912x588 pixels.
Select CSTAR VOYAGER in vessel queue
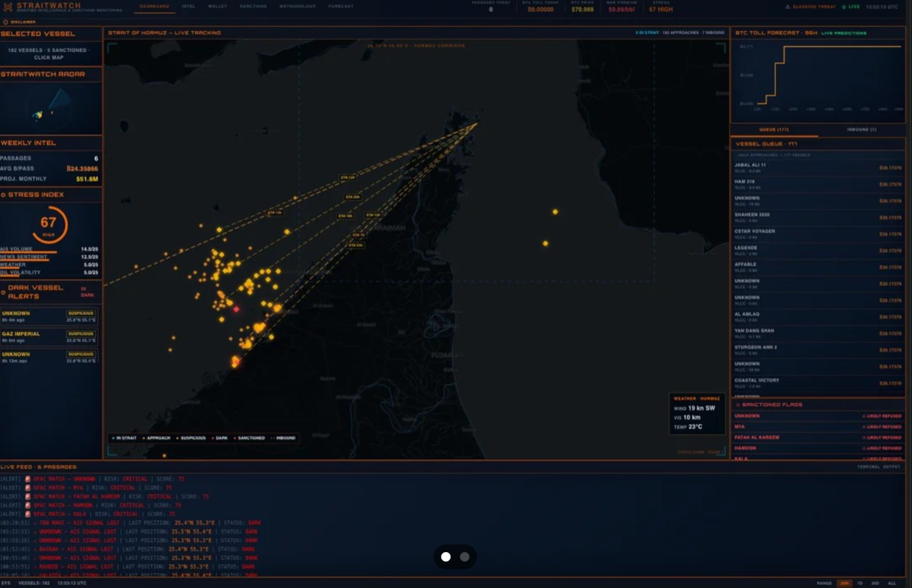coord(817,234)
